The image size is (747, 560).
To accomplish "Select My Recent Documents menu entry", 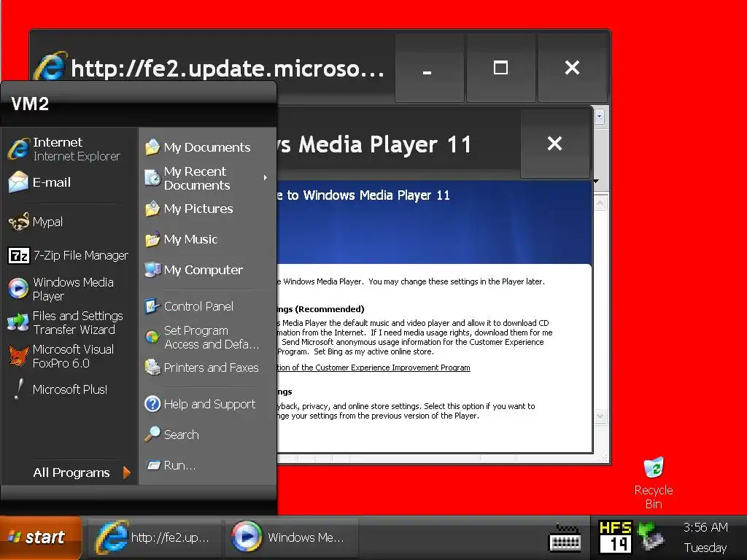I will 208,178.
